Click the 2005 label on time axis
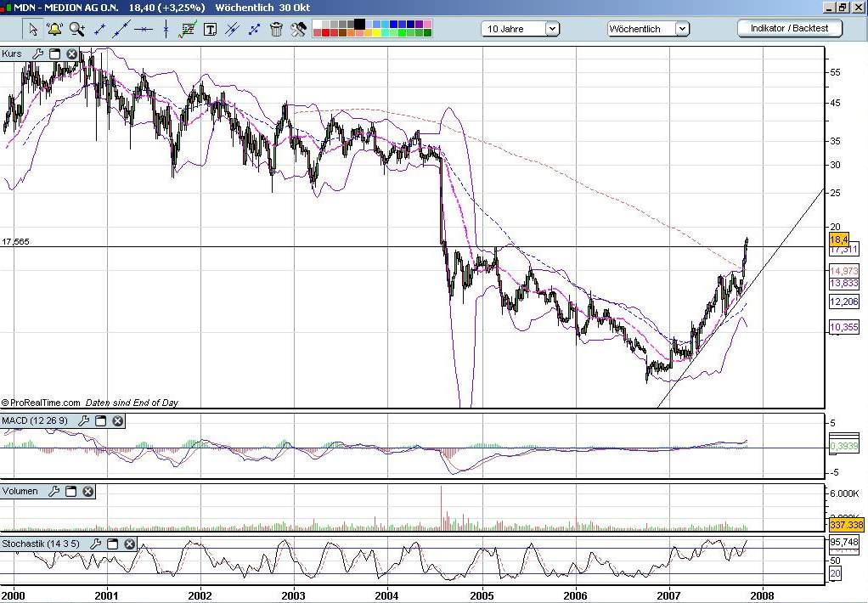Screen dimensions: 868x603 pyautogui.click(x=482, y=596)
